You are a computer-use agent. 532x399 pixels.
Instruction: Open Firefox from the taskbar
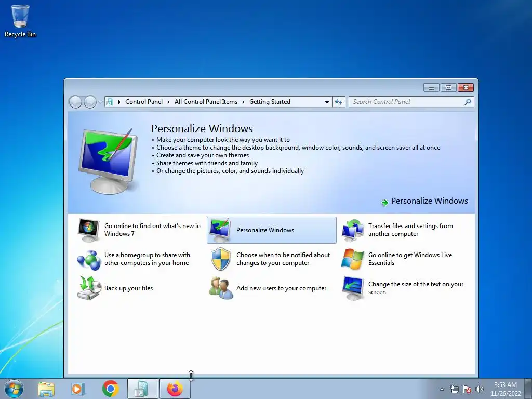175,389
